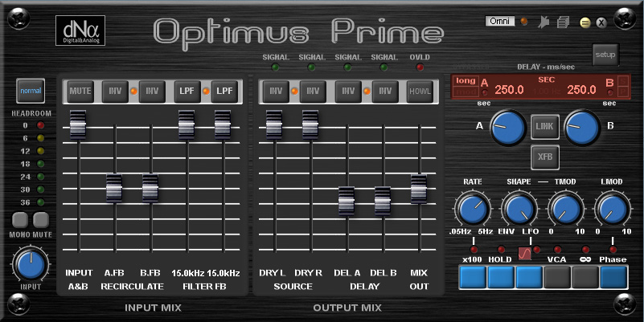
Task: Click the DEL B delay fader handle
Action: pos(383,201)
